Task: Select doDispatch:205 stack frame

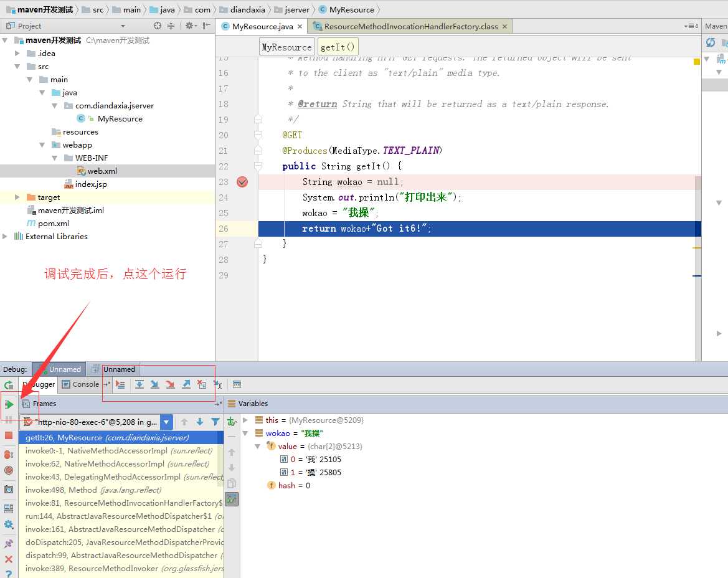Action: (x=121, y=542)
